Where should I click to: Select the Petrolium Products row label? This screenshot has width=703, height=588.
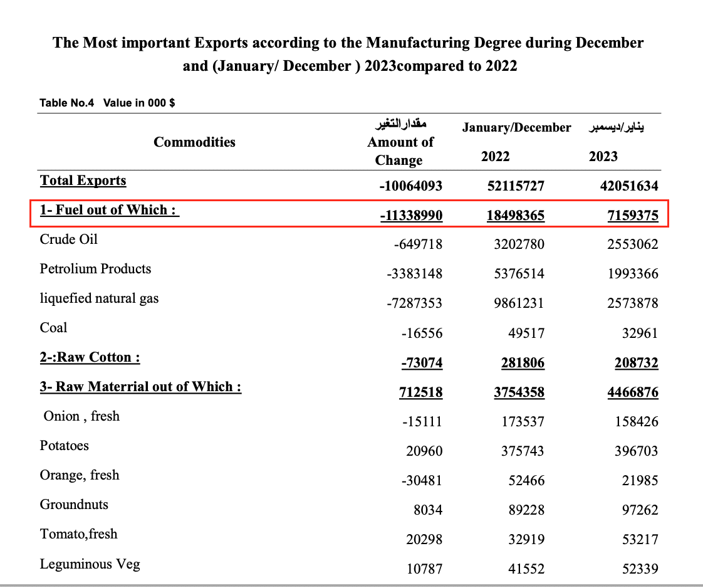tap(95, 269)
